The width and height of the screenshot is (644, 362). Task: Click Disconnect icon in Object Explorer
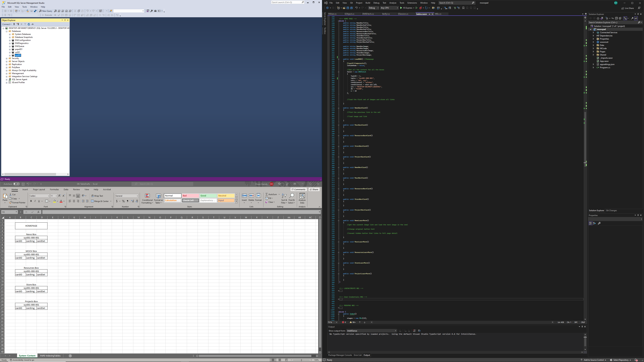click(18, 24)
